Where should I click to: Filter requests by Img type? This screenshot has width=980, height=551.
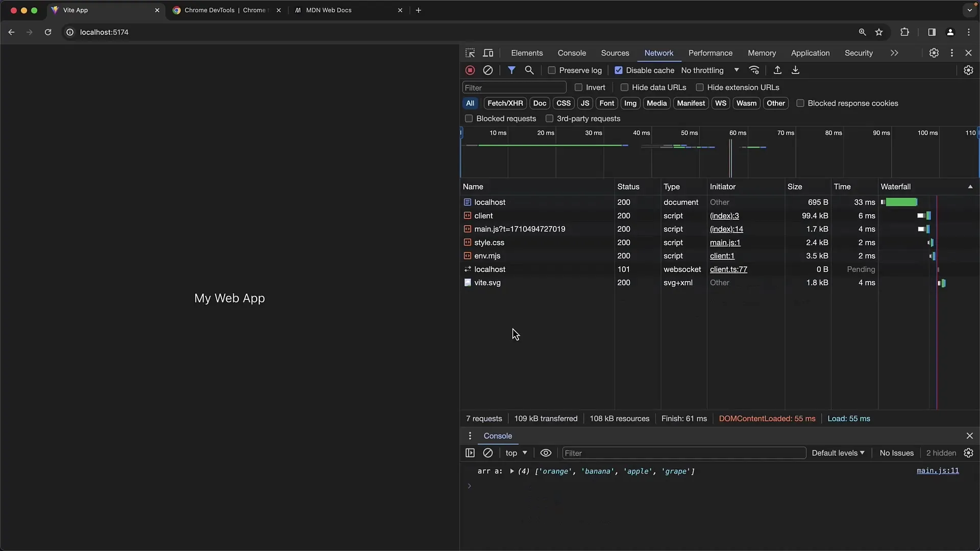630,103
